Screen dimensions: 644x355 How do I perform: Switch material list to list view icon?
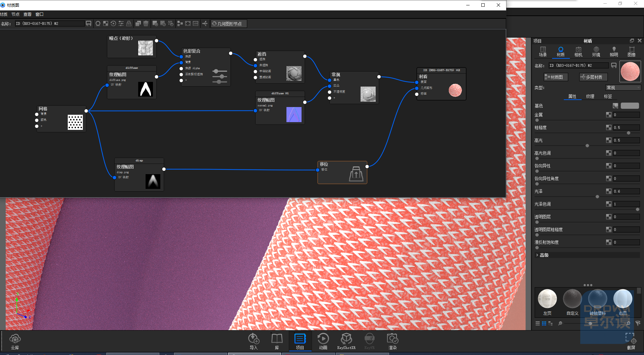click(x=538, y=323)
